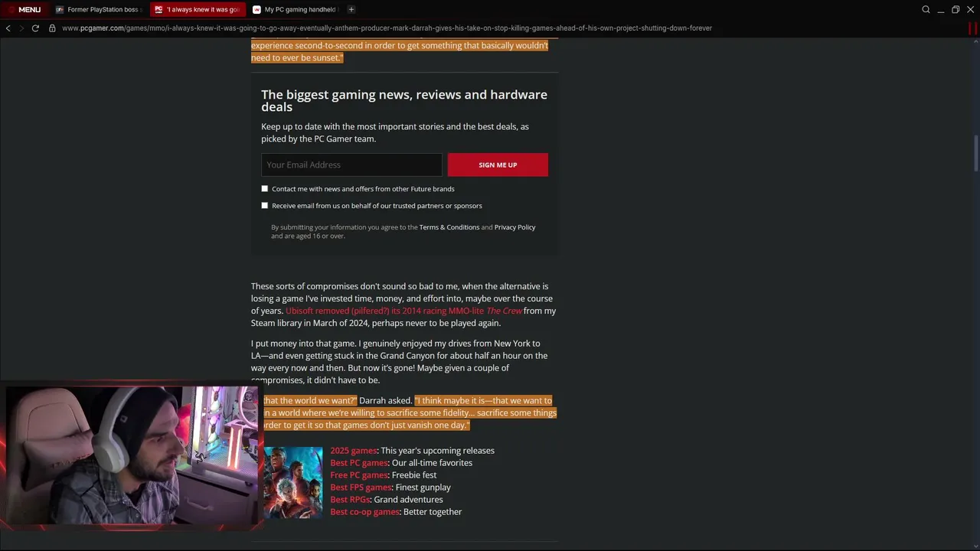
Task: Click the Your Email Address field
Action: (351, 165)
